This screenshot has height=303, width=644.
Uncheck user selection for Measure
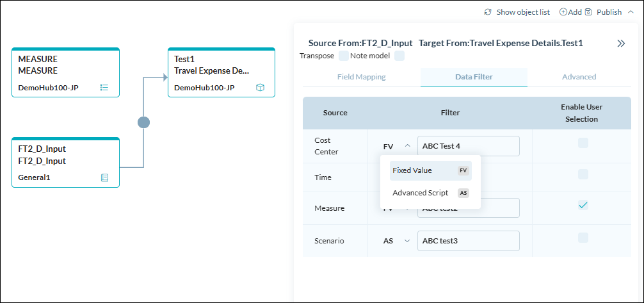pyautogui.click(x=583, y=205)
